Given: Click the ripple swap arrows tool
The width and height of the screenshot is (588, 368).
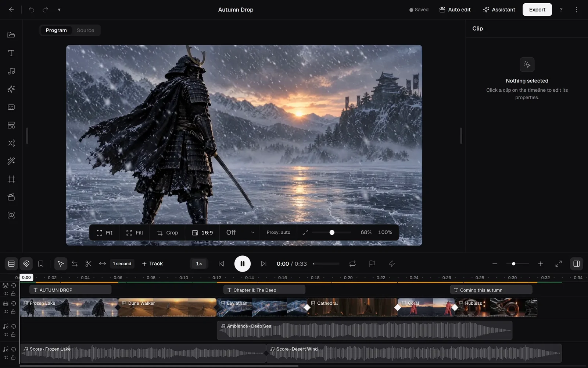Looking at the screenshot, I should (75, 263).
